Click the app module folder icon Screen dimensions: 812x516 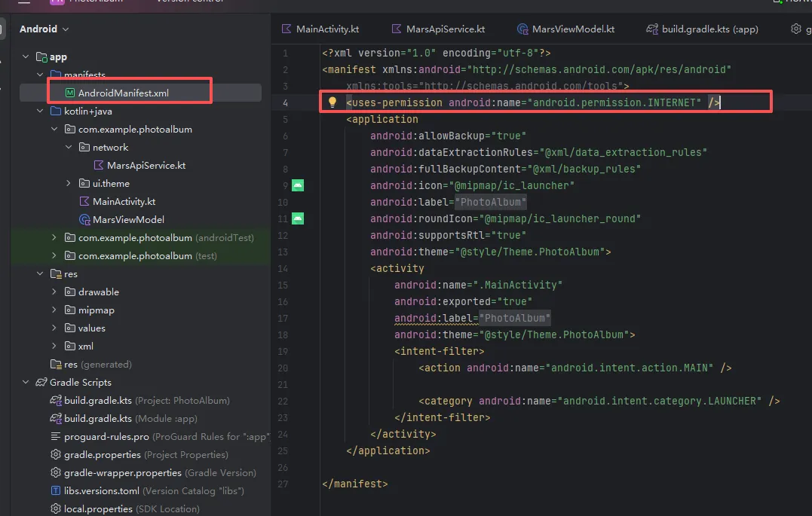pyautogui.click(x=41, y=56)
